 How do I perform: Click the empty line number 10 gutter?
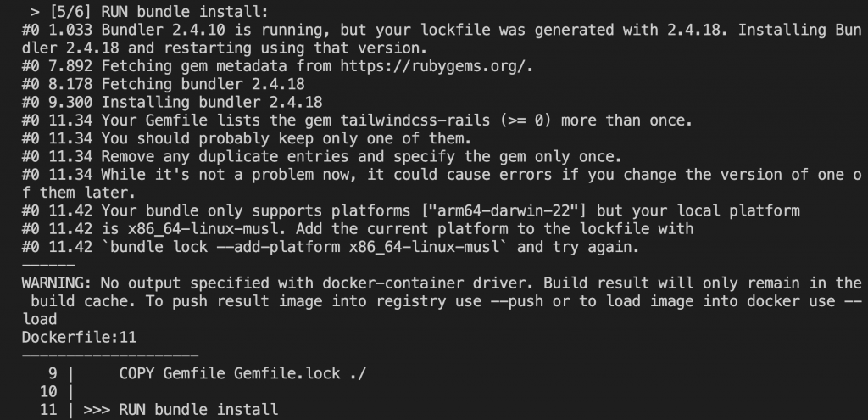coord(48,392)
